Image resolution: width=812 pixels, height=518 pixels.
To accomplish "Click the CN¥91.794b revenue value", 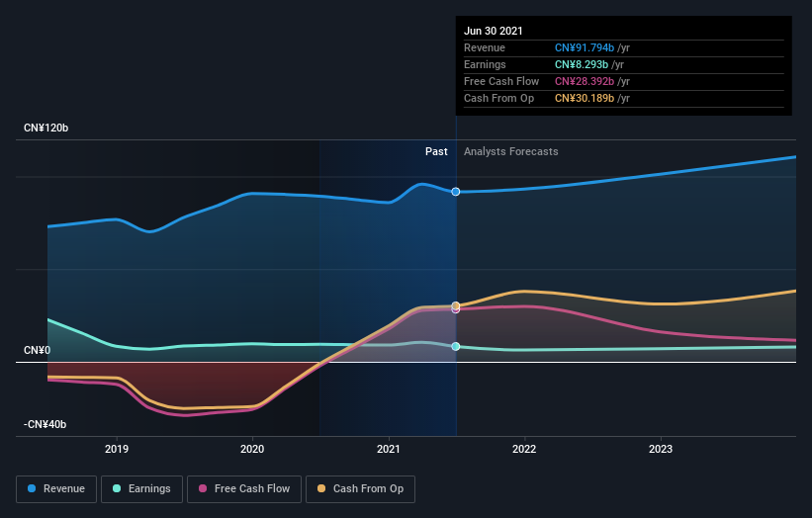I will [x=585, y=47].
